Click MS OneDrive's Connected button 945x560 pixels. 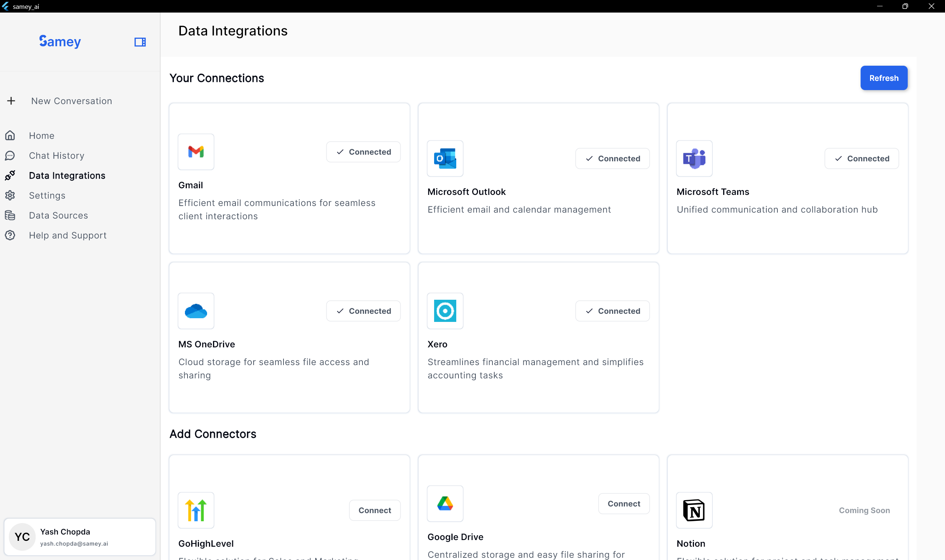pyautogui.click(x=363, y=311)
